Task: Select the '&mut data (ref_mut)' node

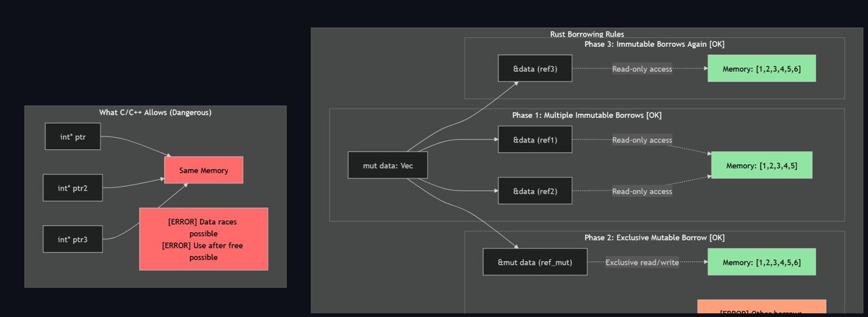Action: 535,262
